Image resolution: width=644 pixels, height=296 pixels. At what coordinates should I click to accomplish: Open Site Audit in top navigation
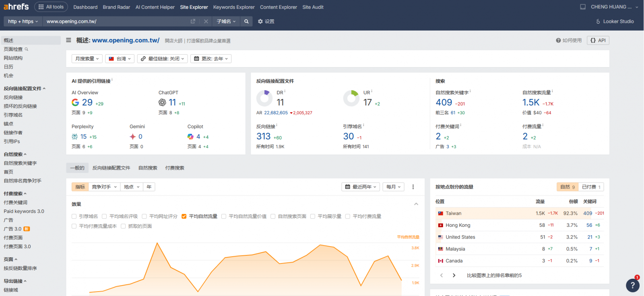click(x=313, y=7)
